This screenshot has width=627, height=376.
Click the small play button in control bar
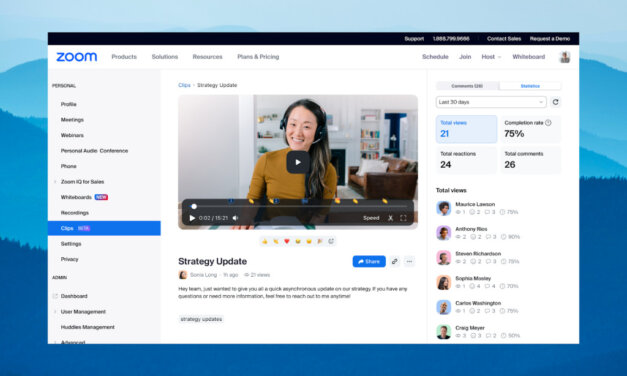pyautogui.click(x=192, y=218)
